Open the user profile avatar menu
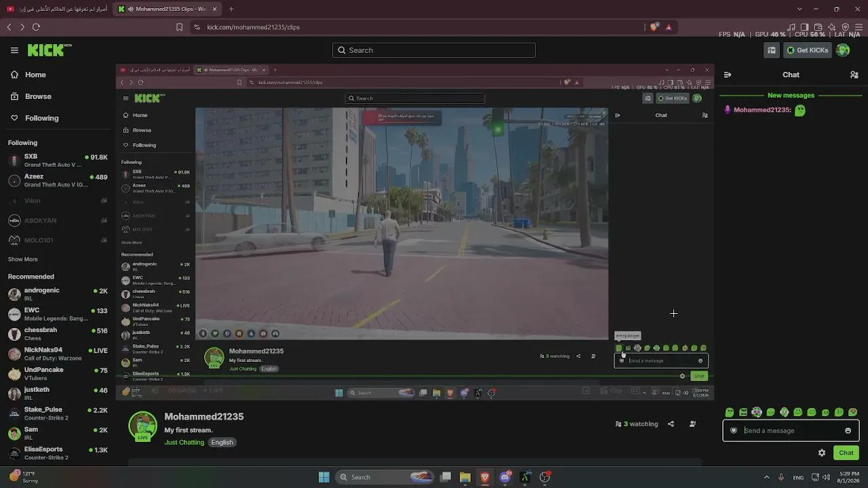This screenshot has width=868, height=488. pos(843,50)
